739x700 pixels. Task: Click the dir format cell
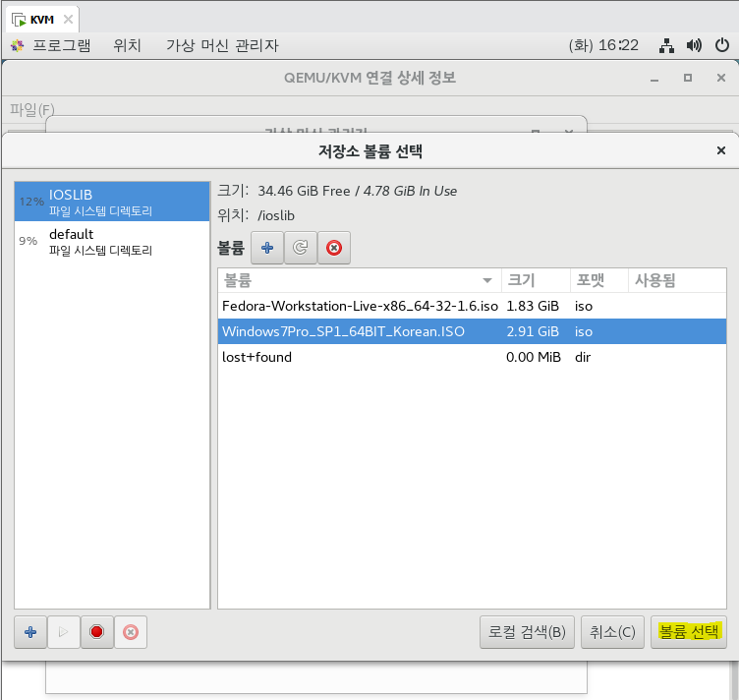point(583,357)
